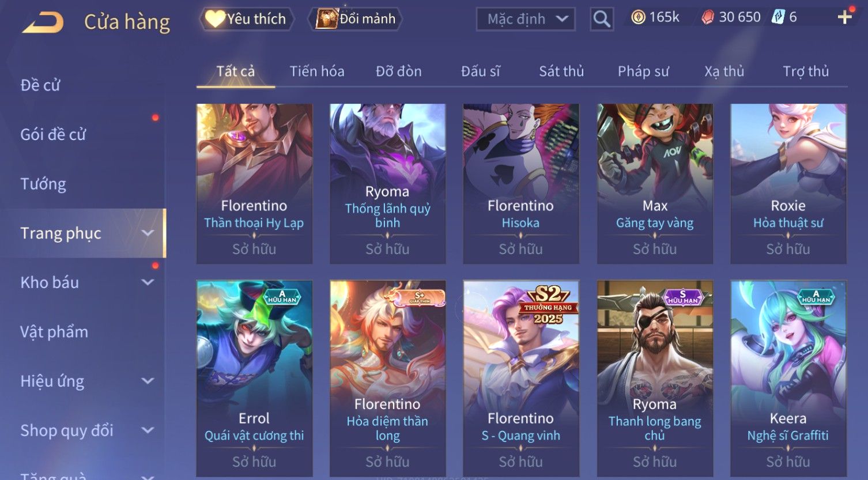Switch to the Pháp sư tab
Screen dimensions: 868x480
(x=643, y=71)
